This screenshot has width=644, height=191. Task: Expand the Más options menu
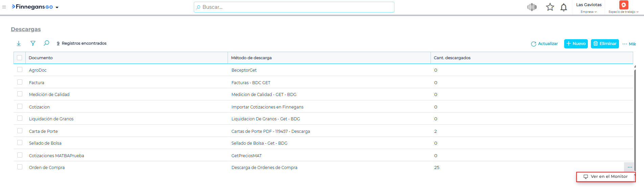click(x=629, y=44)
